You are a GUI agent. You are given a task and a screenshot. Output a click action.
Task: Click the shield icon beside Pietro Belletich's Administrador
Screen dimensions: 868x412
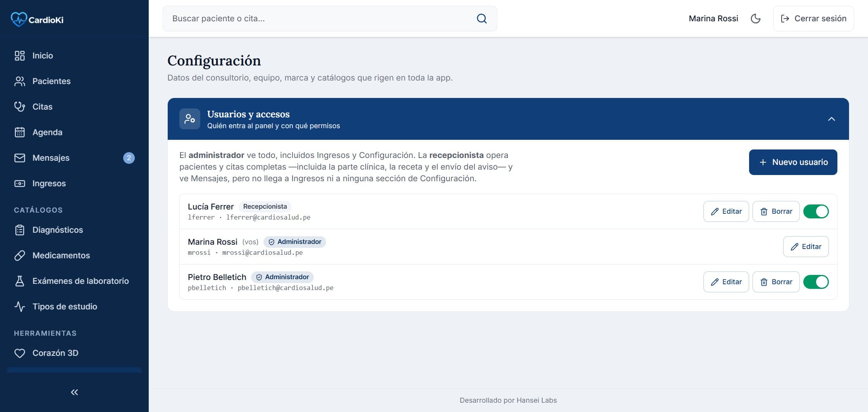(259, 277)
